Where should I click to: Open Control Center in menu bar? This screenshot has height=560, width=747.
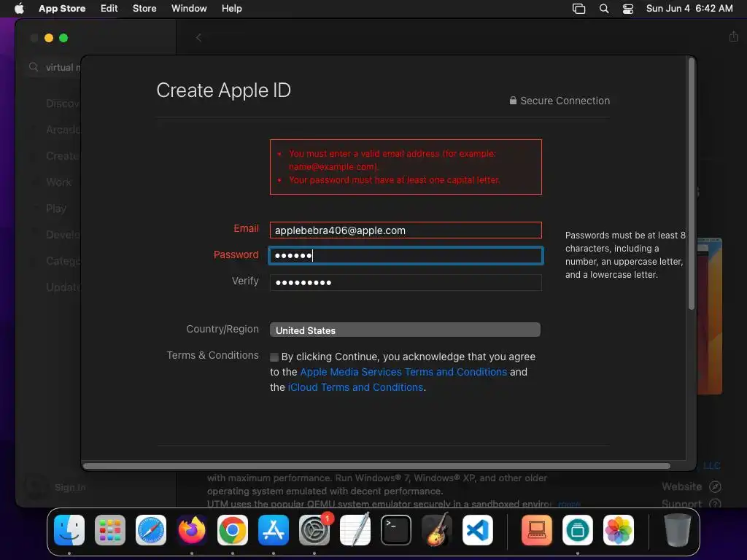[x=628, y=9]
